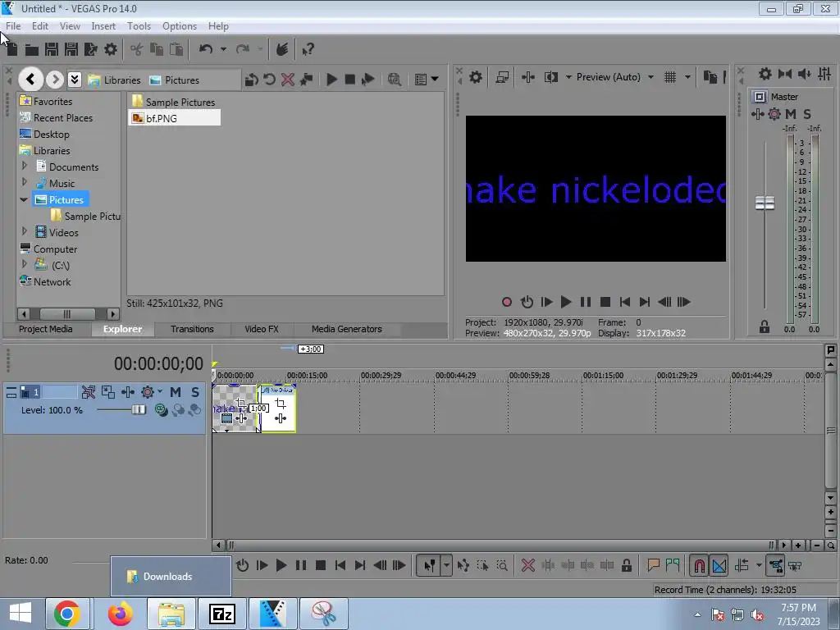Open Project Properties gear in main toolbar
Image resolution: width=840 pixels, height=630 pixels.
click(x=111, y=50)
